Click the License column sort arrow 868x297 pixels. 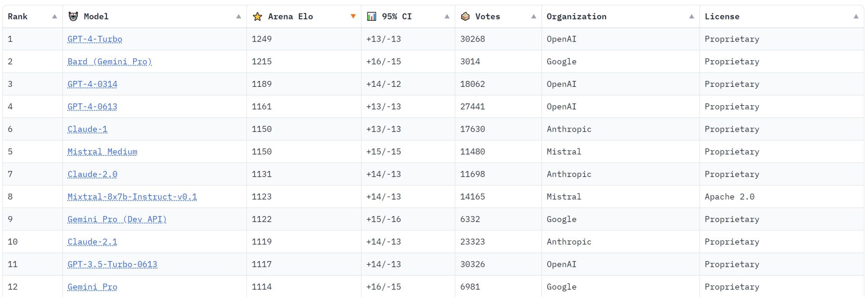(x=856, y=17)
